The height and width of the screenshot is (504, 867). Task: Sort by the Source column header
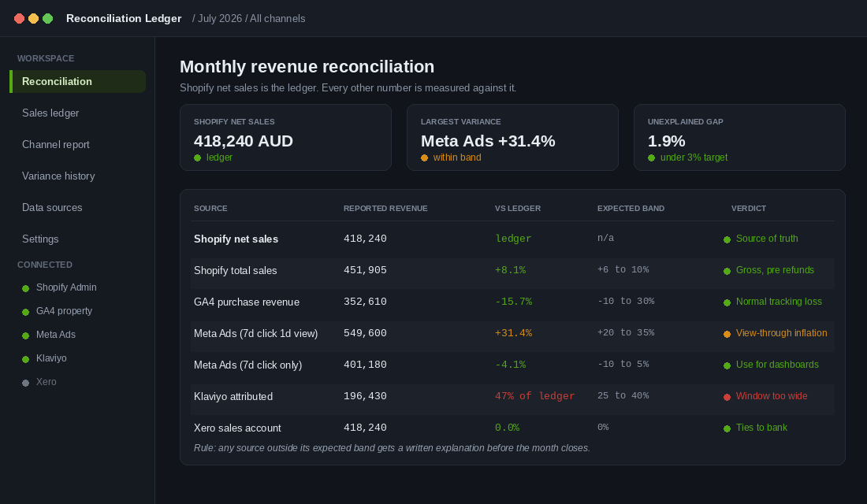pyautogui.click(x=210, y=209)
